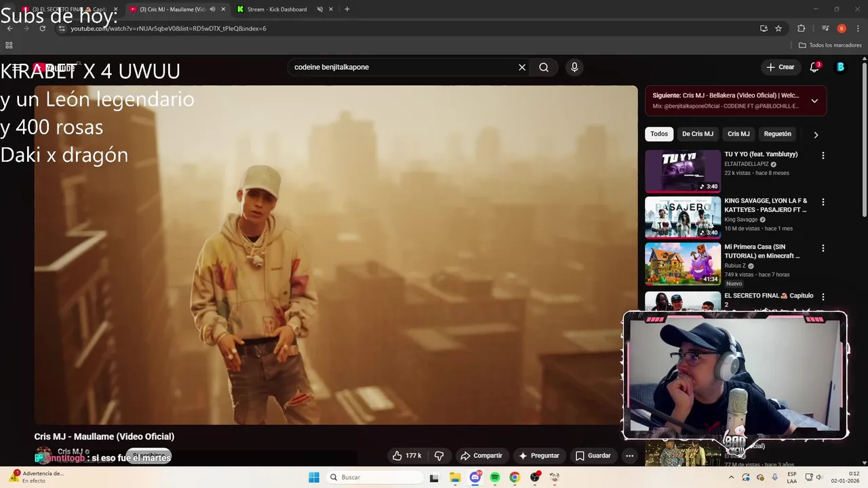Open the media controls icon in Chrome toolbar

(x=825, y=28)
